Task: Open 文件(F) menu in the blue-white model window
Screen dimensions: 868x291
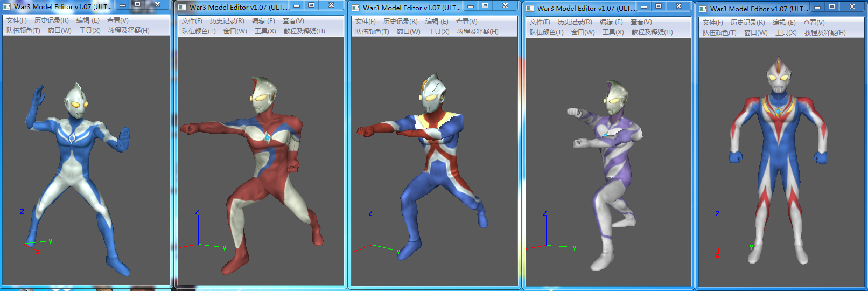Action: coord(17,20)
